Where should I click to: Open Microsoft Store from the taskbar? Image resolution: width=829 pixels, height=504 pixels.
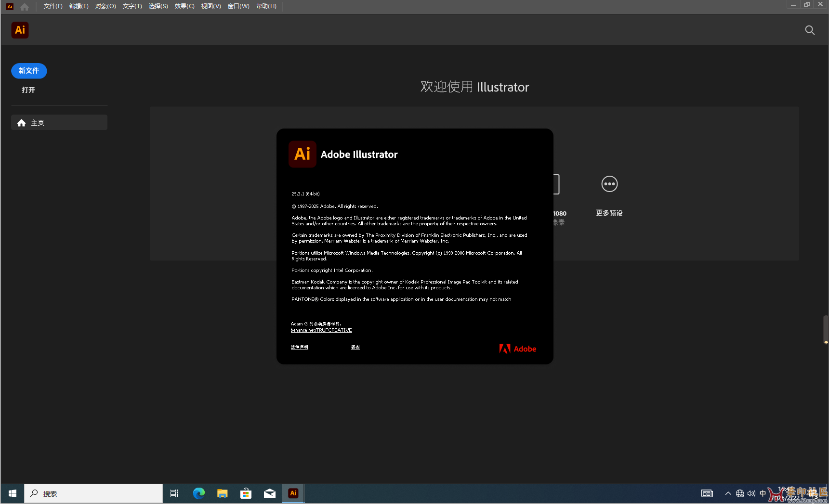(x=246, y=493)
